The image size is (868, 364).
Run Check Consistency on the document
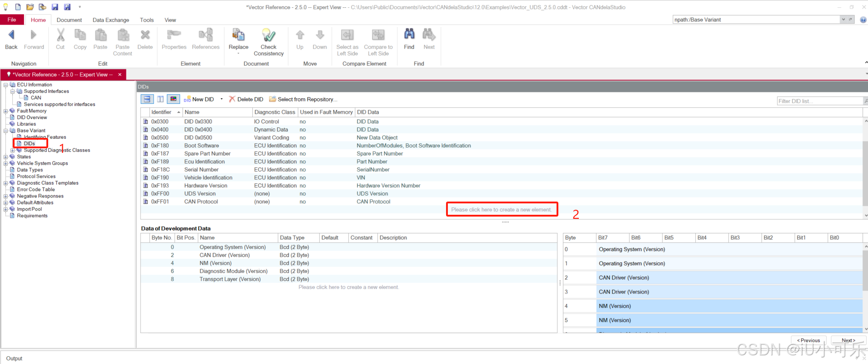click(269, 42)
